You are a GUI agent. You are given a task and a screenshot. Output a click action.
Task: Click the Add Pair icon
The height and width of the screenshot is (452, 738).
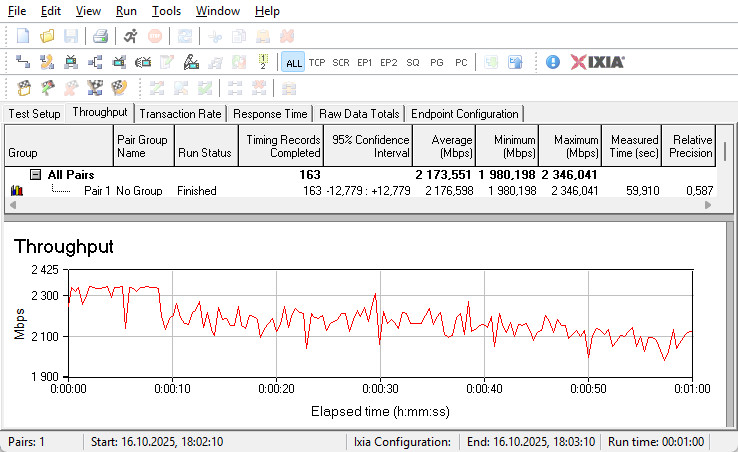[23, 62]
